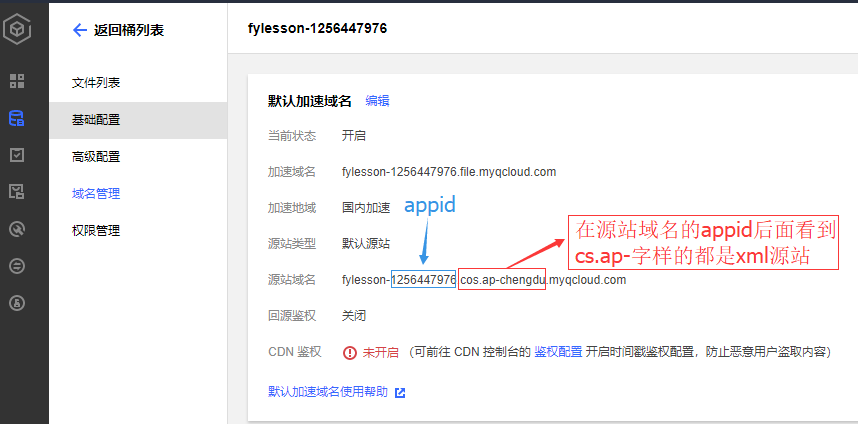Click 默认加速域名 section heading
The height and width of the screenshot is (424, 858).
point(309,101)
